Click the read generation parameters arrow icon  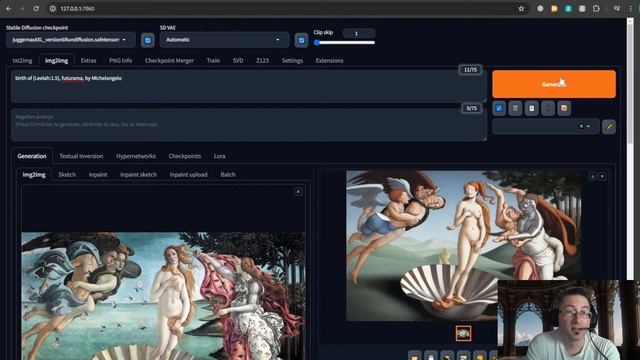point(499,108)
